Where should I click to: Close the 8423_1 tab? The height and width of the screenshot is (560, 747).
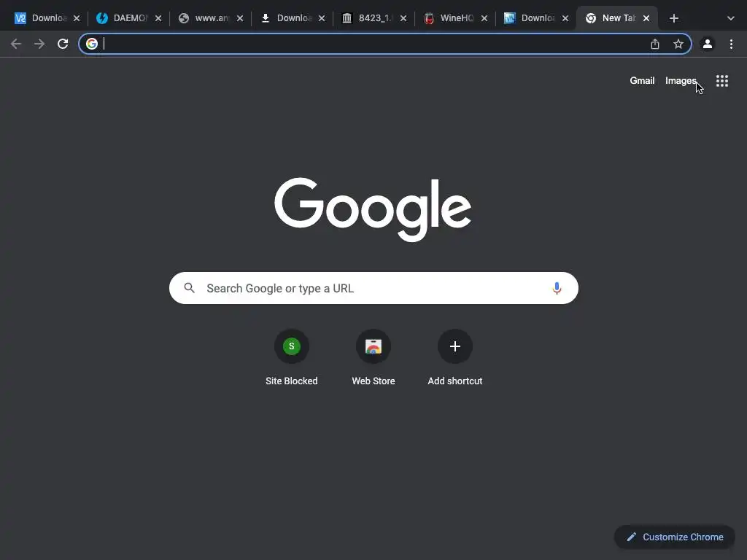tap(403, 18)
